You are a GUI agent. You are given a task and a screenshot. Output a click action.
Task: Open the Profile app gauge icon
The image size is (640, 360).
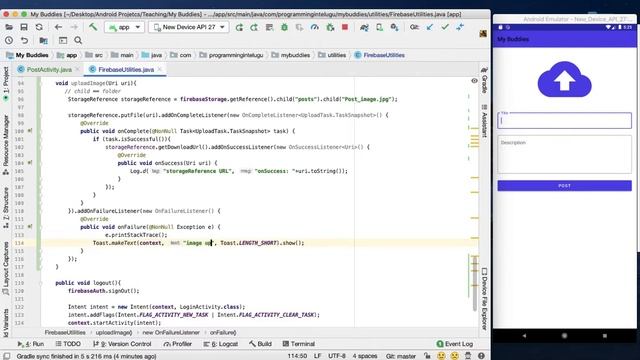pyautogui.click(x=314, y=27)
